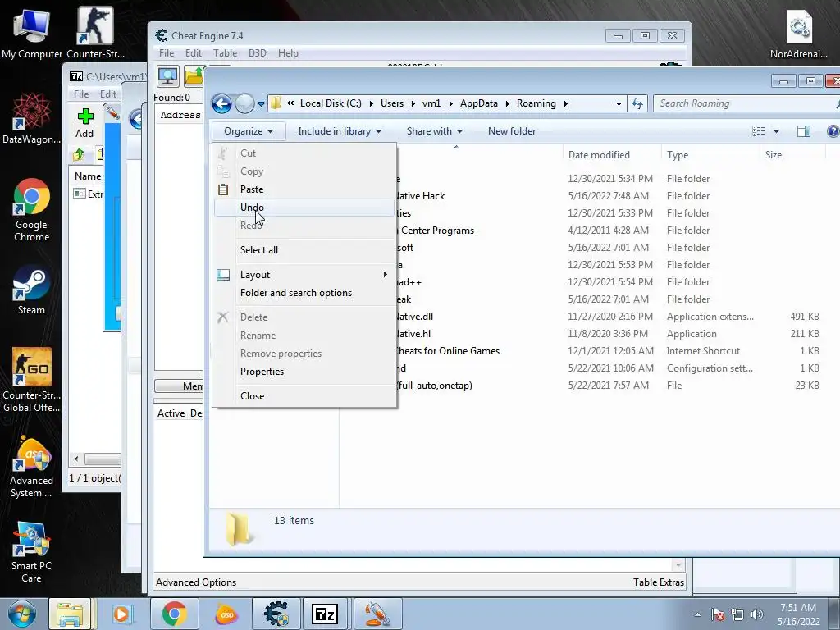Image resolution: width=840 pixels, height=630 pixels.
Task: Switch to Cheat Engine taskbar icon
Action: pos(276,614)
